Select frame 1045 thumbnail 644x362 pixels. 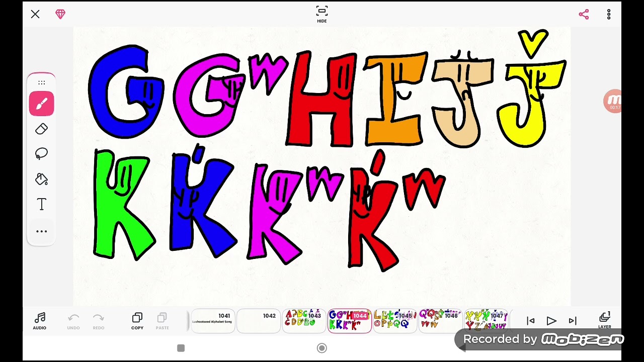click(x=395, y=321)
